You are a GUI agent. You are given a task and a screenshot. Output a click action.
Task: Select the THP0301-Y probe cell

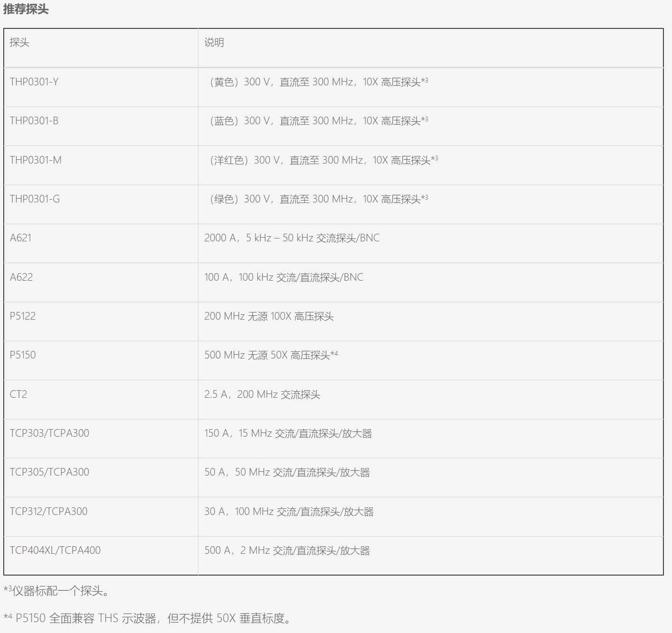point(34,82)
